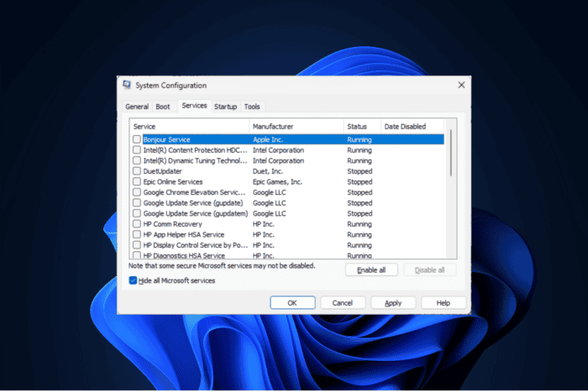Open the General tab
This screenshot has height=392, width=588.
[x=137, y=107]
